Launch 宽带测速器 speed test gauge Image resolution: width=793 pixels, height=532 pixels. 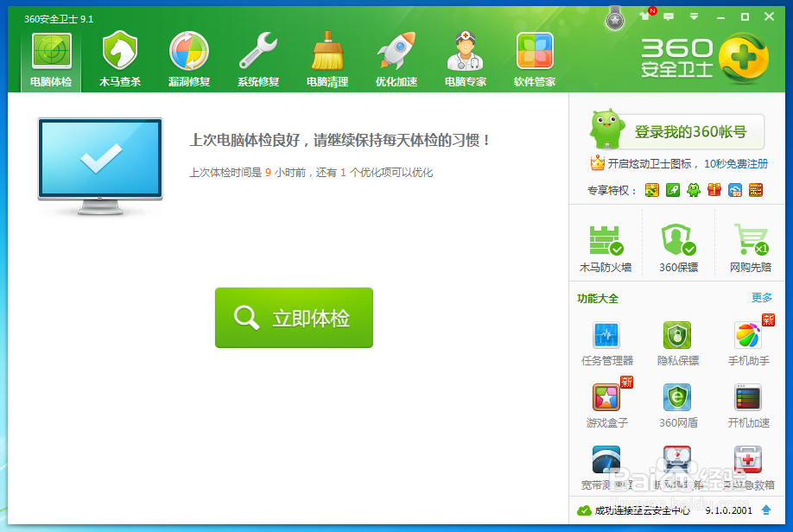pos(607,468)
